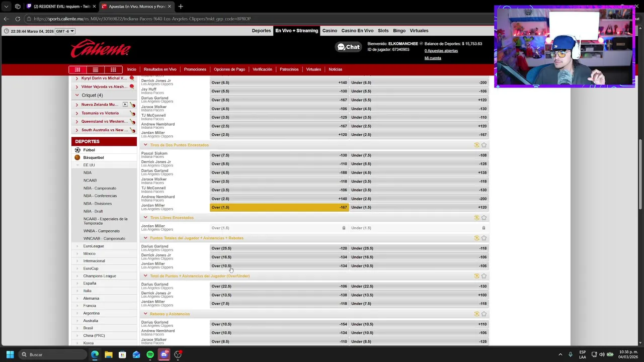This screenshot has width=644, height=362.
Task: Yellow coin icon beside Rebotes y Asistencias
Action: 476,314
